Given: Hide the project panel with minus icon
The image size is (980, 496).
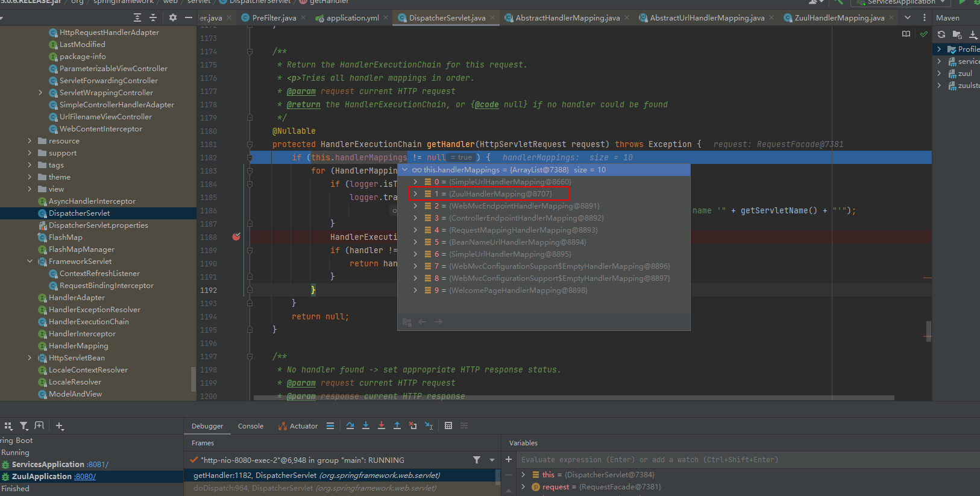Looking at the screenshot, I should coord(189,17).
